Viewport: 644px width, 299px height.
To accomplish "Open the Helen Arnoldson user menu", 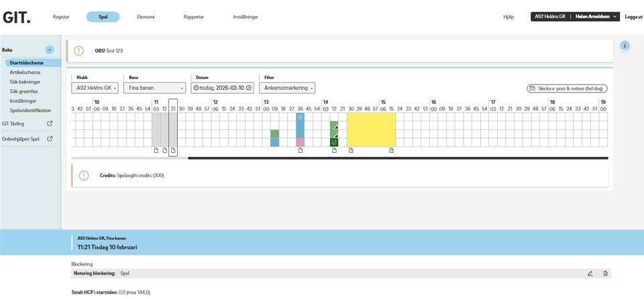I will click(x=596, y=17).
